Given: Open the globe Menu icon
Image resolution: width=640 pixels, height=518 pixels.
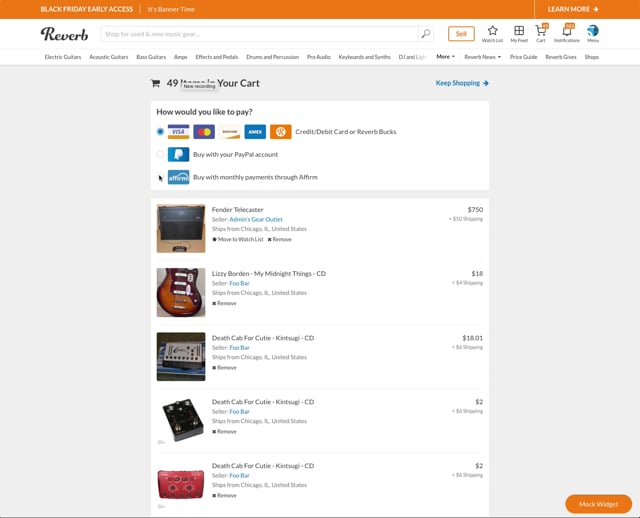Looking at the screenshot, I should tap(593, 31).
